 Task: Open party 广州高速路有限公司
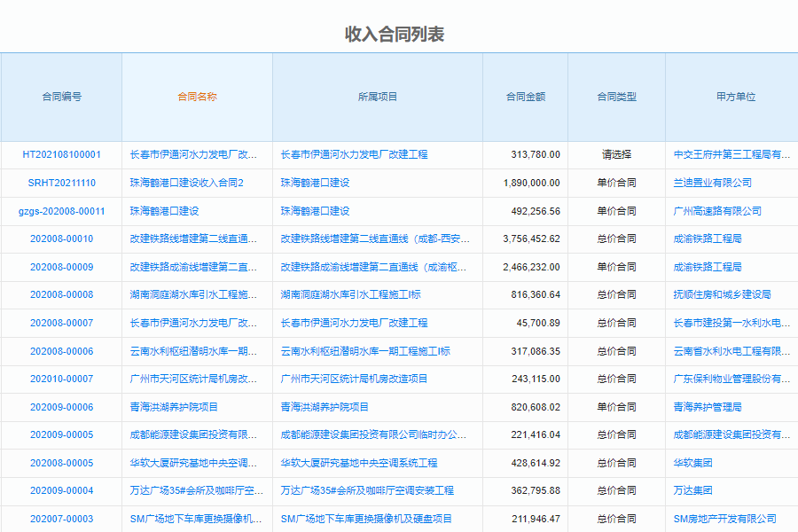coord(717,211)
